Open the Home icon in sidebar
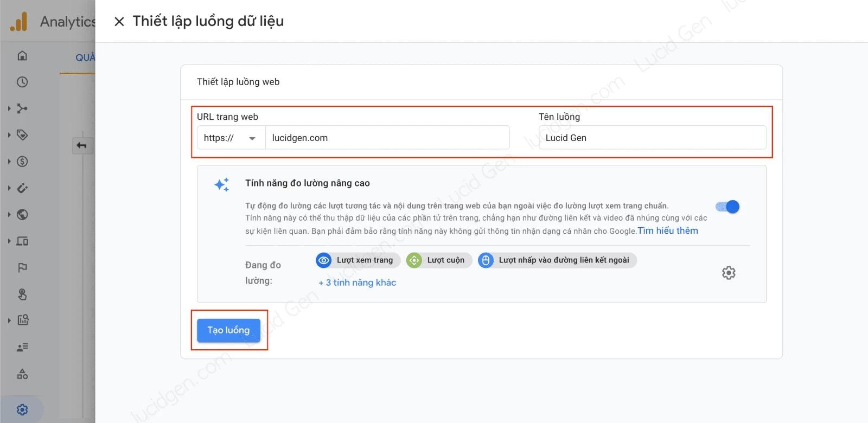868x423 pixels. (22, 55)
